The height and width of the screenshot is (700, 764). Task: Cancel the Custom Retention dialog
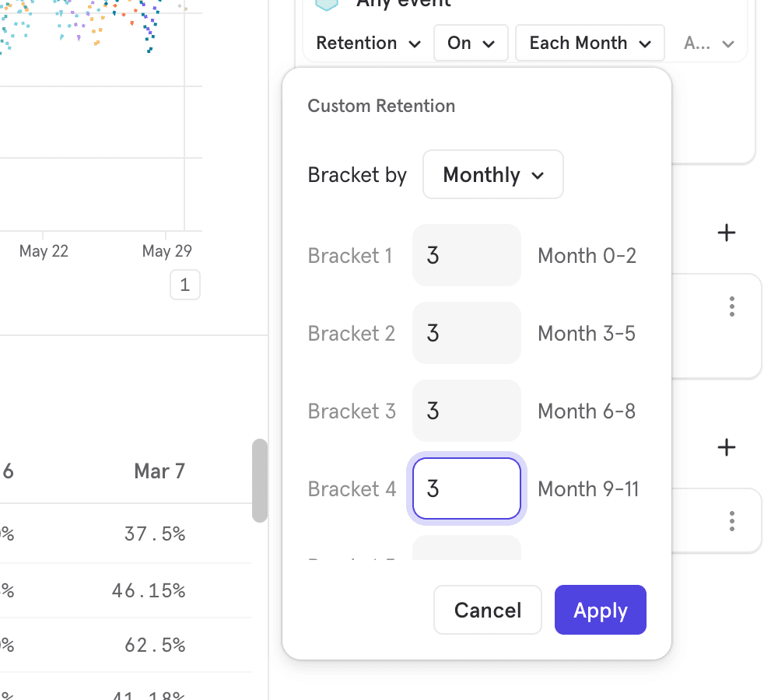point(487,611)
